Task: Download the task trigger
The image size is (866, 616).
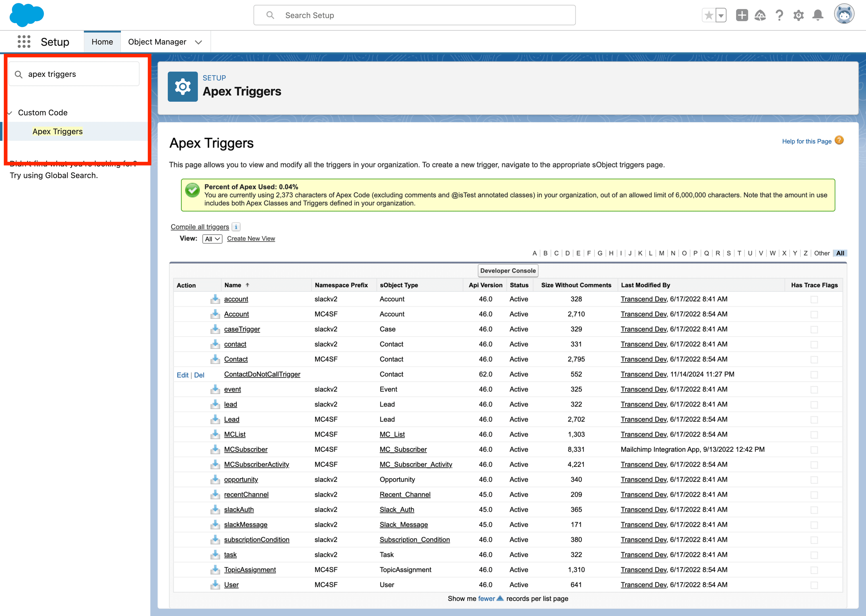Action: (x=215, y=555)
